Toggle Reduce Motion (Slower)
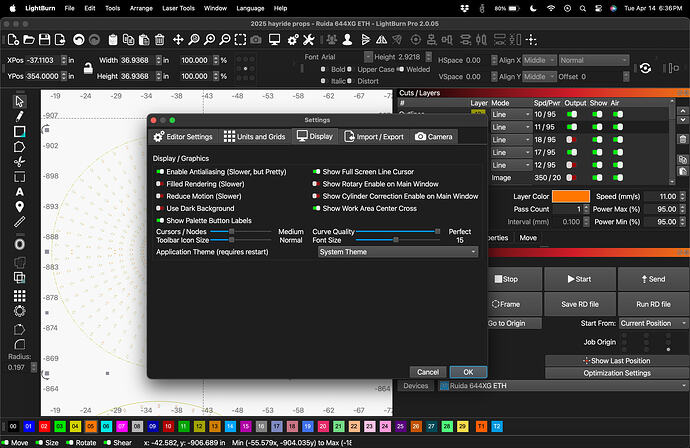 pyautogui.click(x=160, y=196)
